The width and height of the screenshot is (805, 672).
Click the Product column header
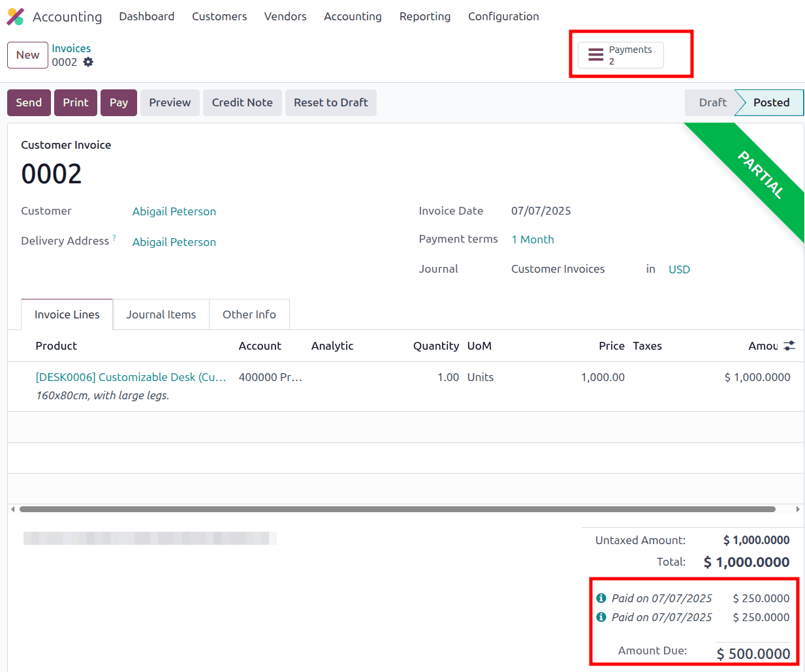56,346
